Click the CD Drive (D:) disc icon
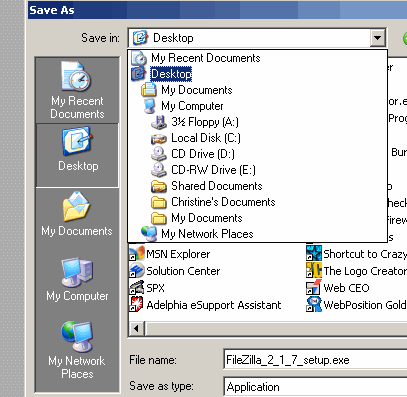 pos(159,154)
